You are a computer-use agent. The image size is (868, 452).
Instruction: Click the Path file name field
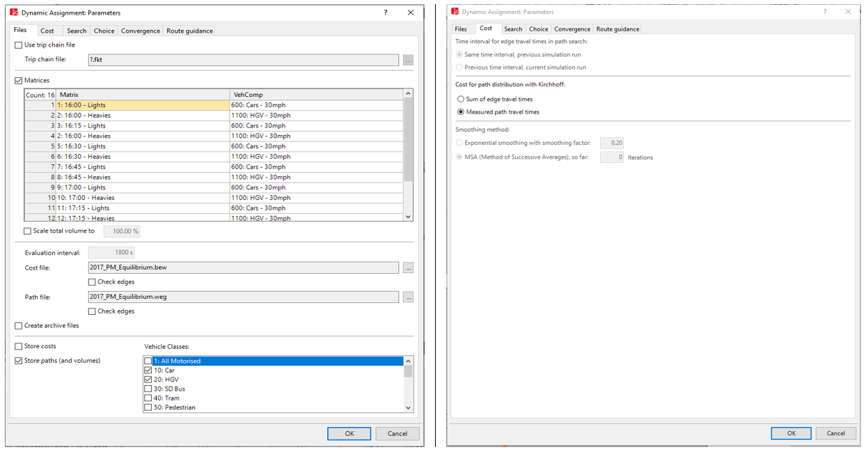click(243, 297)
